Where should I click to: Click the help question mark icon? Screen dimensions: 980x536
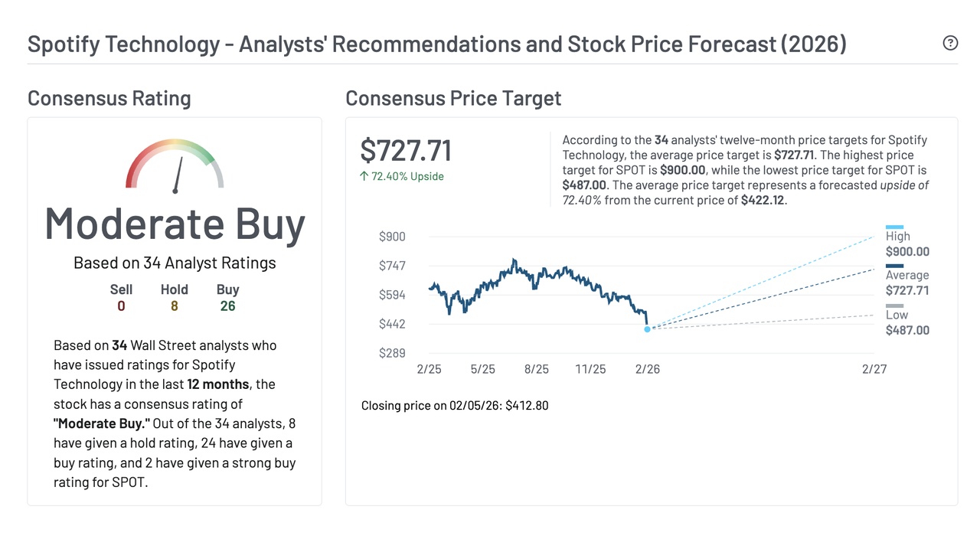(x=950, y=43)
